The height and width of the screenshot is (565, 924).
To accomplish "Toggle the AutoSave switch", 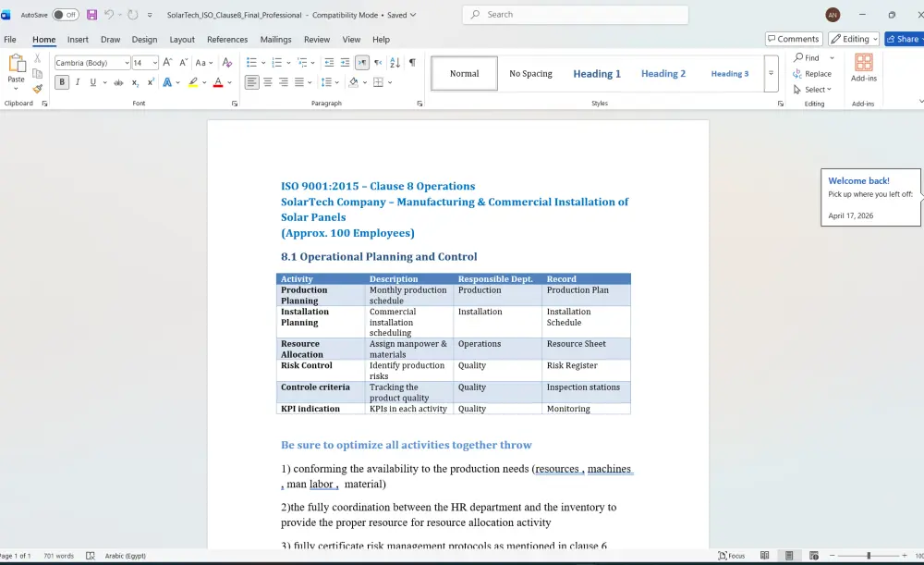I will point(66,15).
